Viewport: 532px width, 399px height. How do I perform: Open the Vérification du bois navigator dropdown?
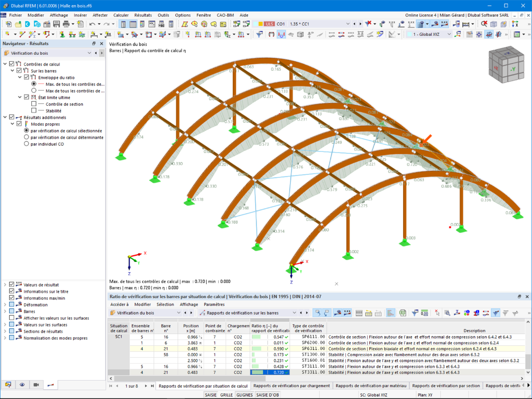coord(89,53)
